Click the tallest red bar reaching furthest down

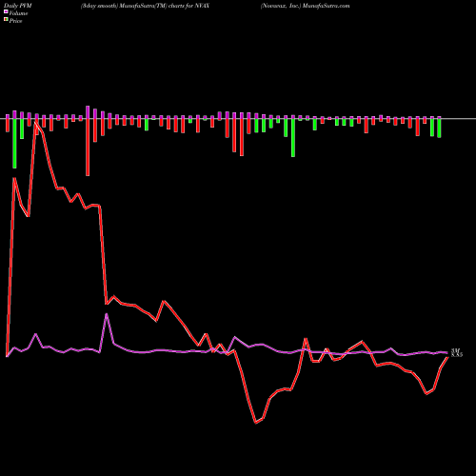pyautogui.click(x=88, y=147)
